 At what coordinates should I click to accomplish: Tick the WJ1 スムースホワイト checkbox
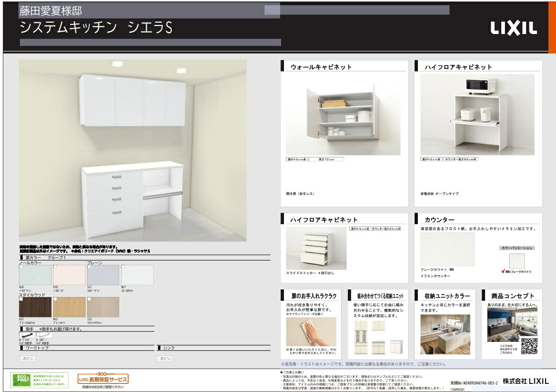[123, 267]
